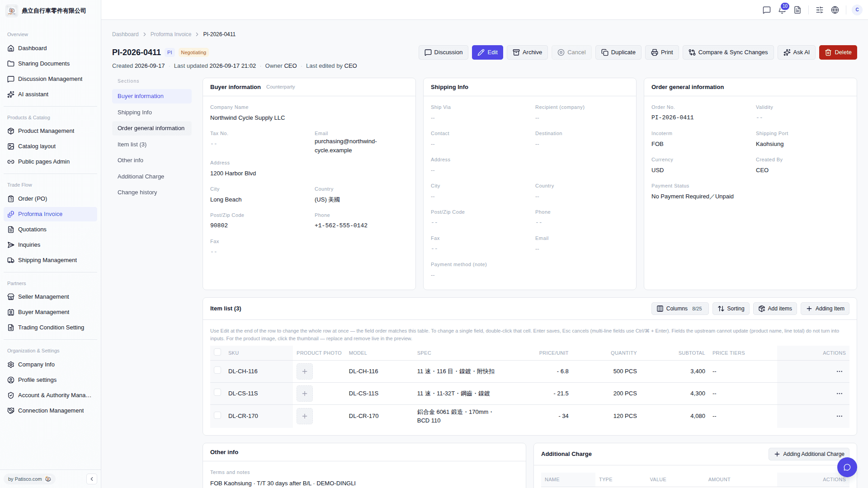Screen dimensions: 868x488
Task: Open Dashboard in the sidebar
Action: click(50, 48)
